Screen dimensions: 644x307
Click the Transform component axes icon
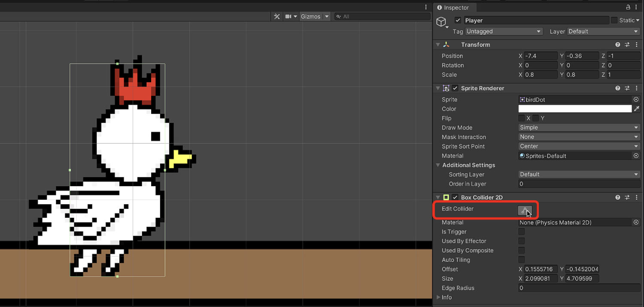coord(446,45)
